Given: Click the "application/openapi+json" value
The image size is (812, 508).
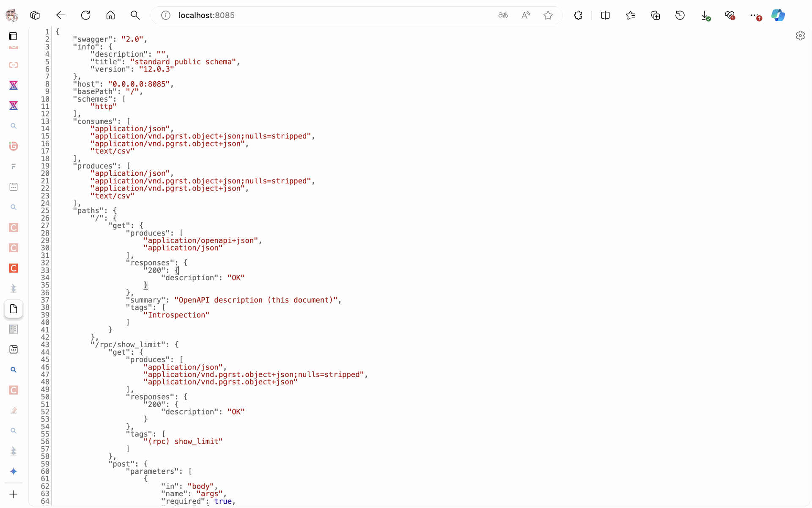Looking at the screenshot, I should (200, 240).
